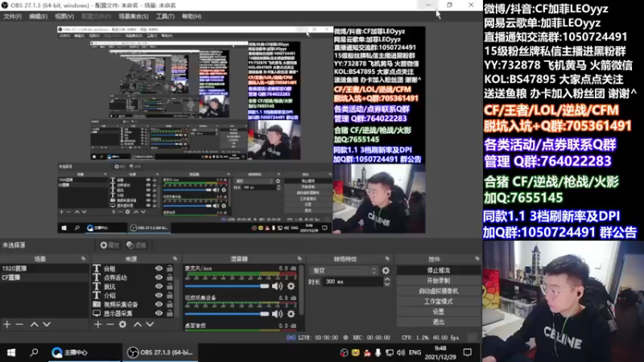Switch to OBS 27.1.3 taskbar button
Image resolution: width=644 pixels, height=362 pixels.
click(x=160, y=352)
